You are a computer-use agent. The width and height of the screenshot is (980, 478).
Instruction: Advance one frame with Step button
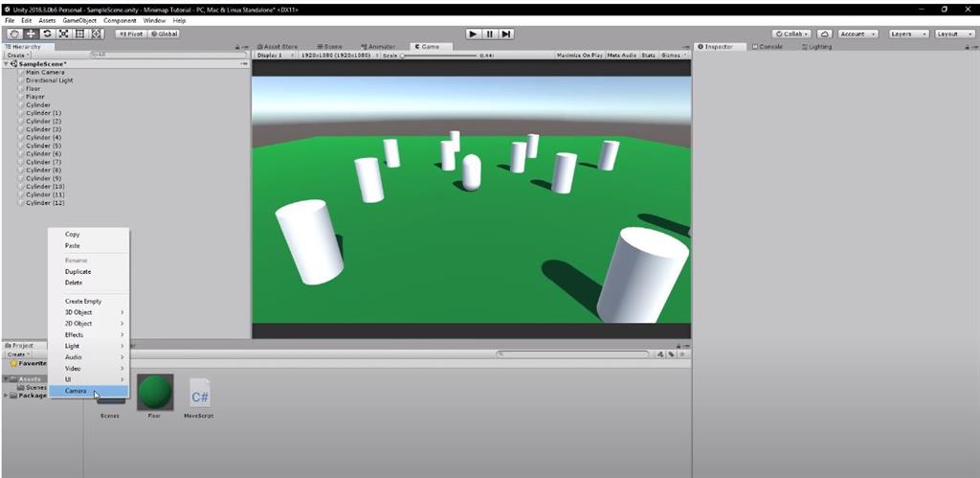pyautogui.click(x=506, y=34)
